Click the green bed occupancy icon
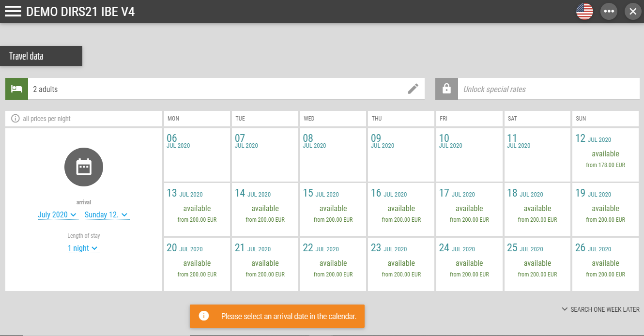 [x=17, y=89]
